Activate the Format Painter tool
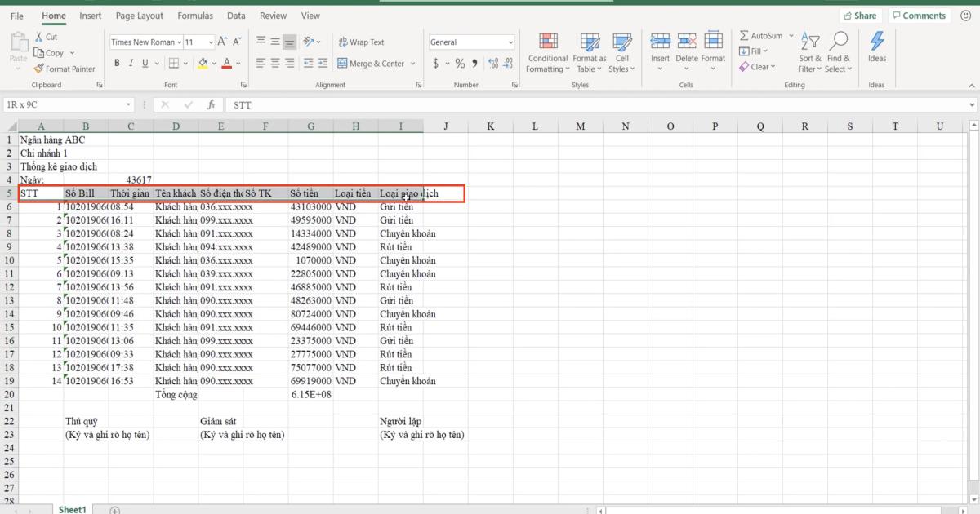This screenshot has height=514, width=980. pyautogui.click(x=65, y=69)
